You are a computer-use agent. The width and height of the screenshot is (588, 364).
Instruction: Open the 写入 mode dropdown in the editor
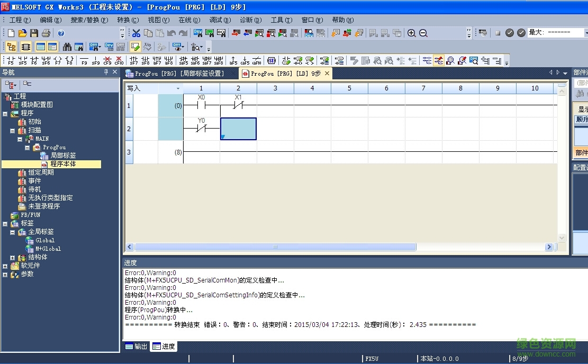[x=178, y=88]
